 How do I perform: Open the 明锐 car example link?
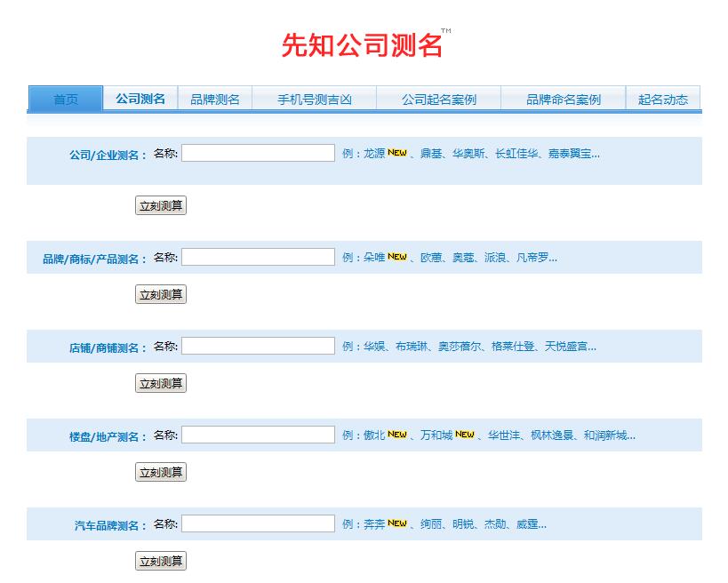pyautogui.click(x=463, y=524)
